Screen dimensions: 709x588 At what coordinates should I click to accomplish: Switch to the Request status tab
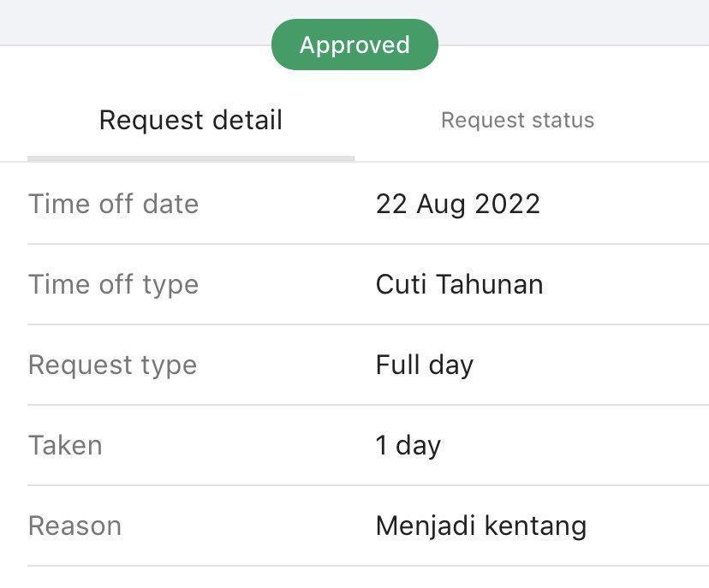tap(517, 120)
